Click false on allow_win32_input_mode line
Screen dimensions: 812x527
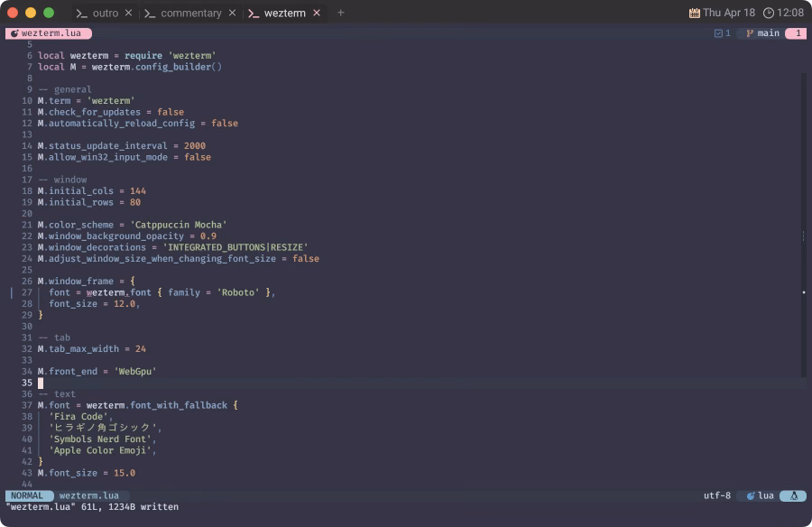tap(198, 157)
